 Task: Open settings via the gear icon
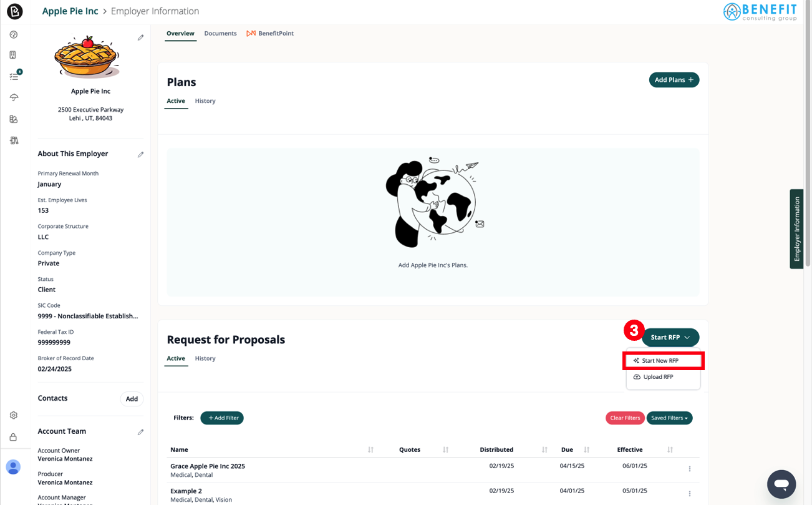click(x=13, y=414)
